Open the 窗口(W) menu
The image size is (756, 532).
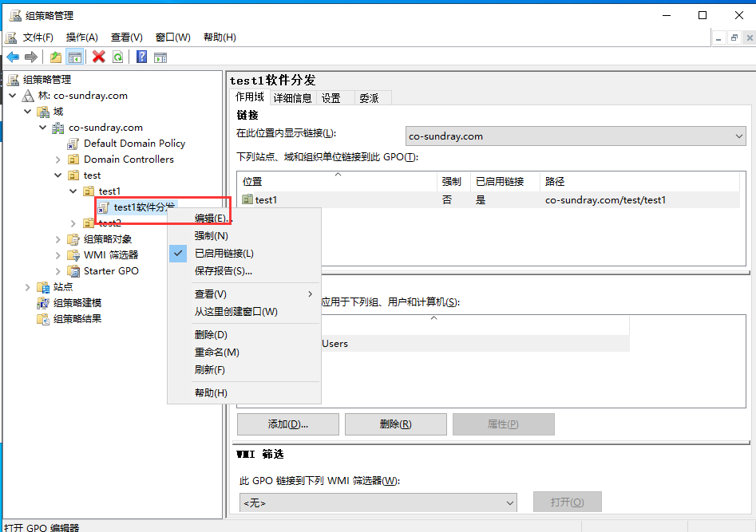coord(173,37)
